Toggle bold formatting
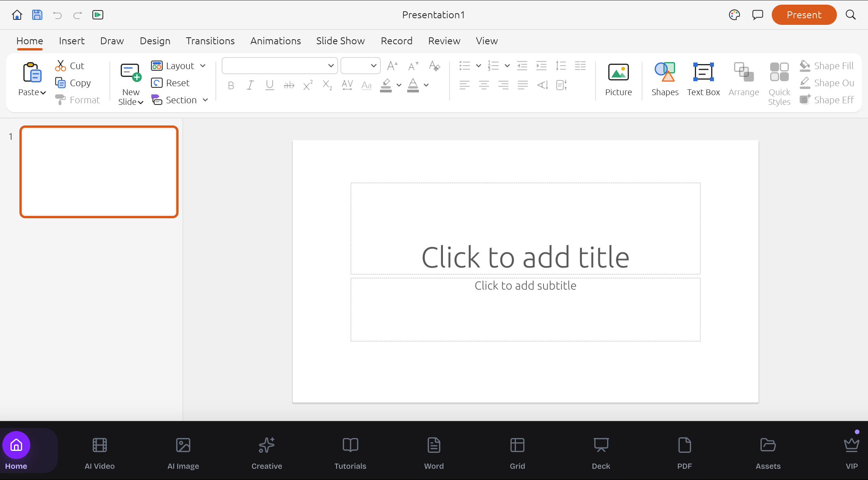The width and height of the screenshot is (868, 480). click(x=231, y=85)
